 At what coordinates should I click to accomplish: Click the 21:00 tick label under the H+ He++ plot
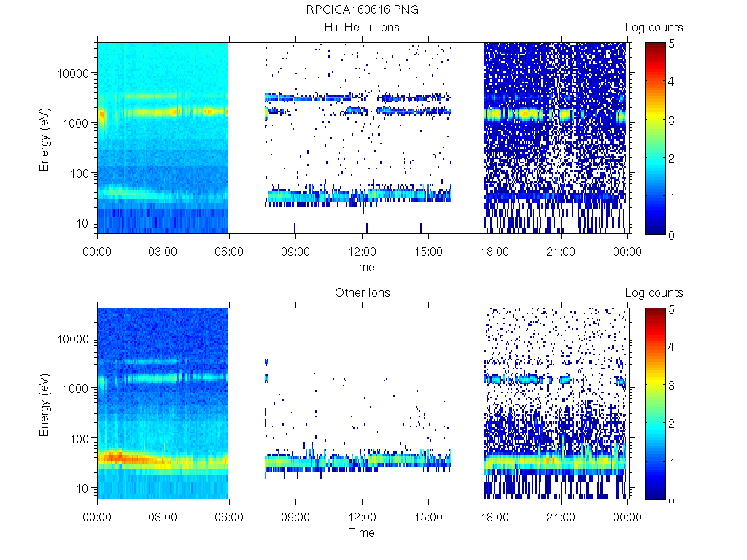pyautogui.click(x=561, y=252)
